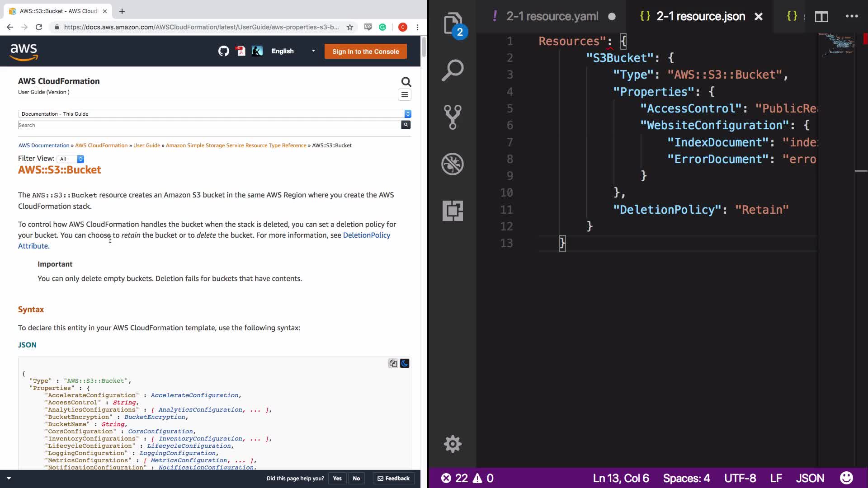
Task: Open the DeletionPolicy Attribute link
Action: (366, 235)
